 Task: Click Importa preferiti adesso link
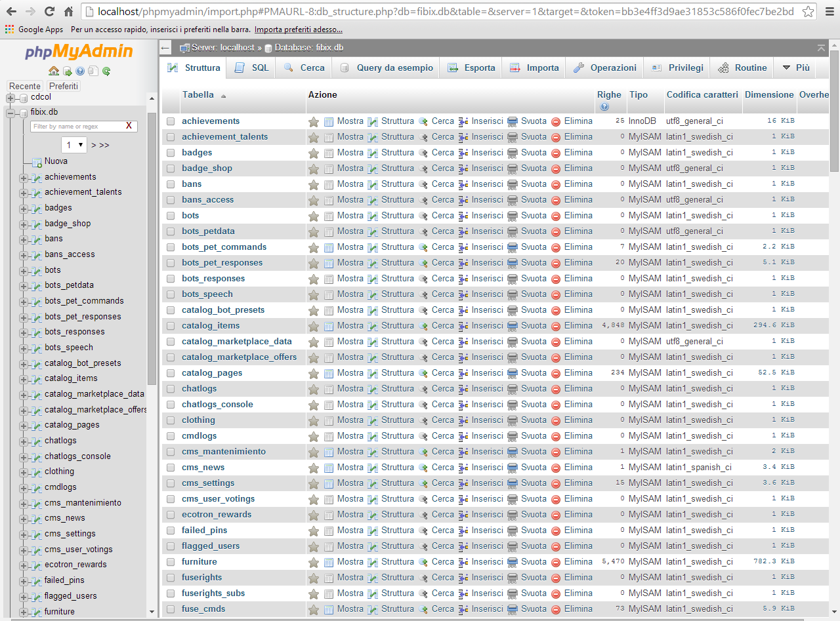click(x=299, y=30)
